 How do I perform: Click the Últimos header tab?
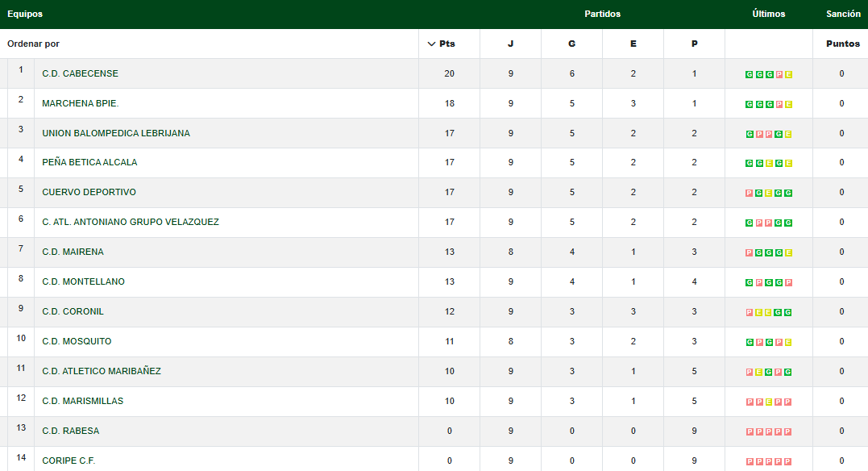(768, 14)
